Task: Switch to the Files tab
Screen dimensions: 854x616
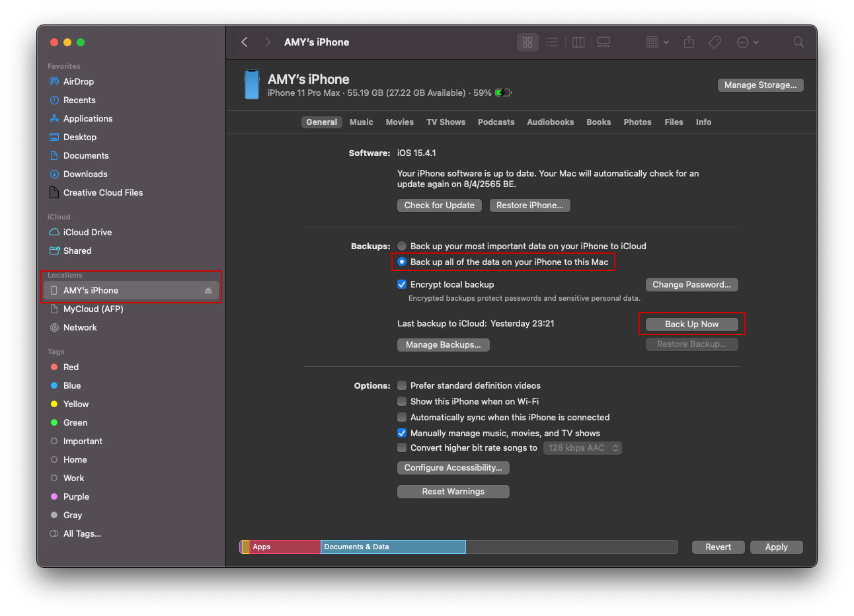Action: click(x=674, y=122)
